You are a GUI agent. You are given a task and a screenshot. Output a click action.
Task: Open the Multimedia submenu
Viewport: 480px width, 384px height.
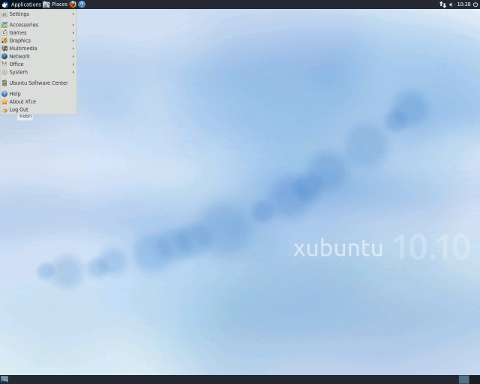pos(39,48)
